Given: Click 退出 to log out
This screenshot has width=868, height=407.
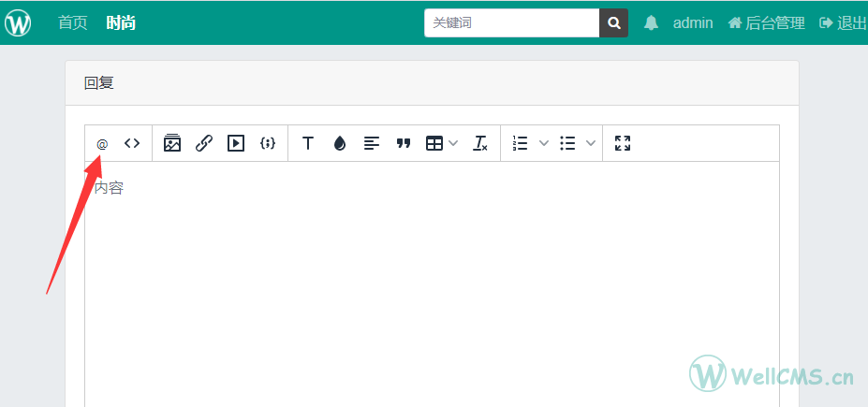Looking at the screenshot, I should coord(843,22).
